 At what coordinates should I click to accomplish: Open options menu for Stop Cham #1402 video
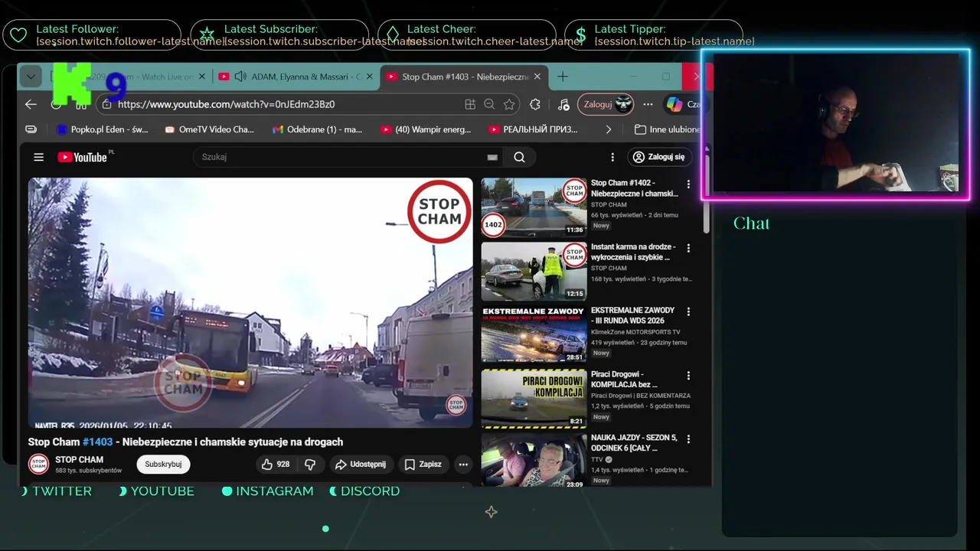(688, 184)
